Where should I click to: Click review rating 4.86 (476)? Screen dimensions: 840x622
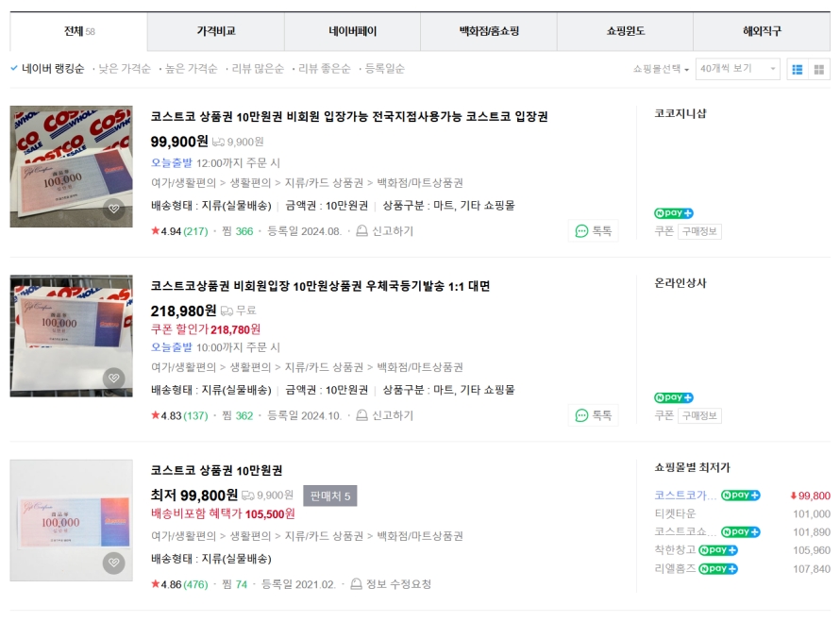[179, 584]
